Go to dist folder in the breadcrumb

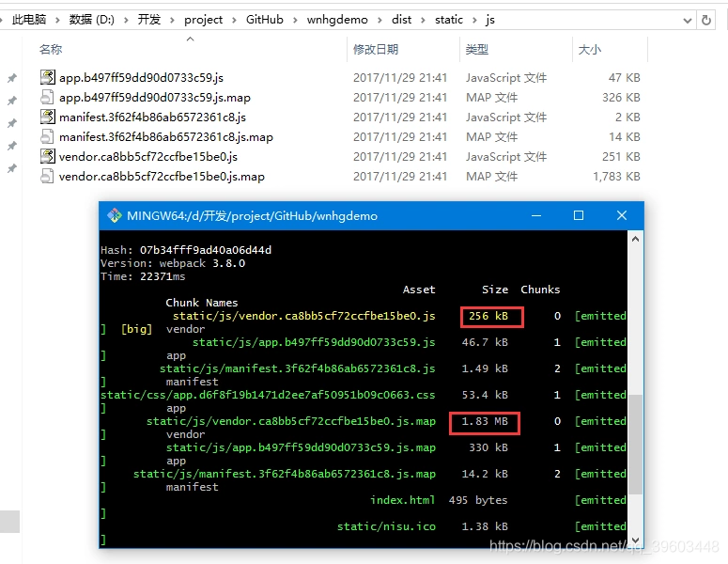[402, 20]
